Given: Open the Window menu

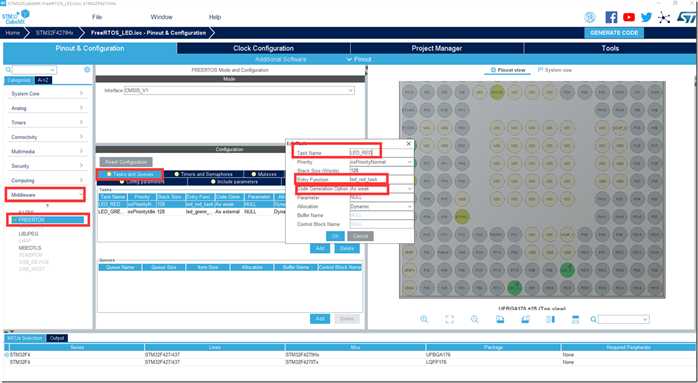Looking at the screenshot, I should pos(161,17).
